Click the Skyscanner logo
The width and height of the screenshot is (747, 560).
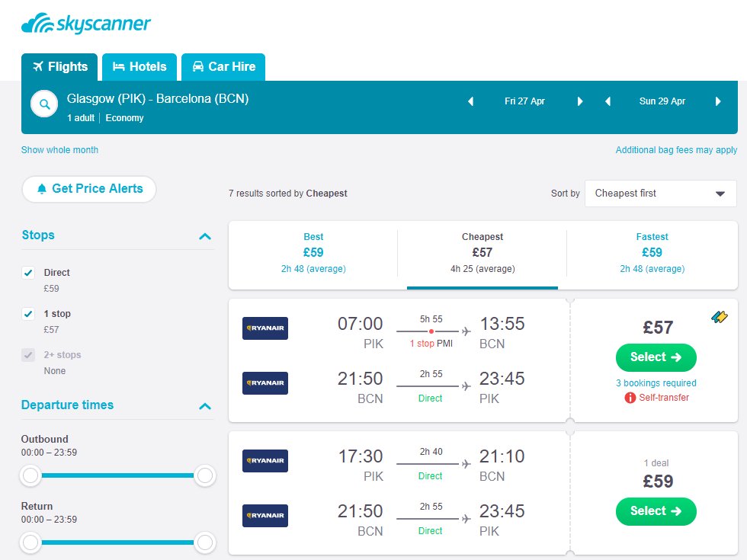pyautogui.click(x=86, y=24)
